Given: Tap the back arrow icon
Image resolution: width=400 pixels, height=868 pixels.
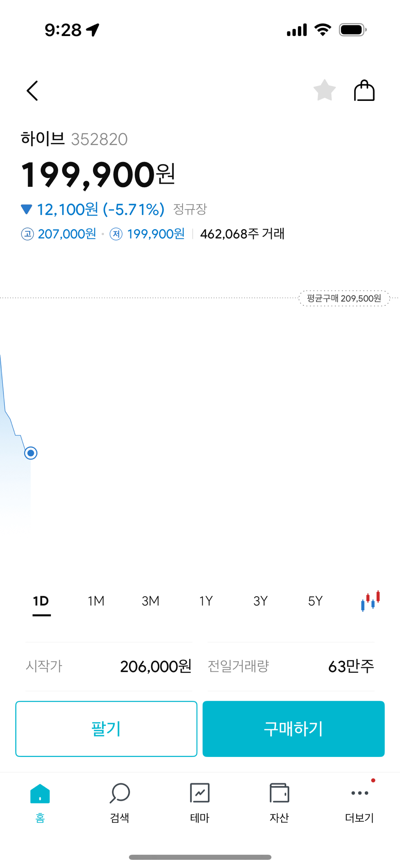Looking at the screenshot, I should tap(32, 91).
